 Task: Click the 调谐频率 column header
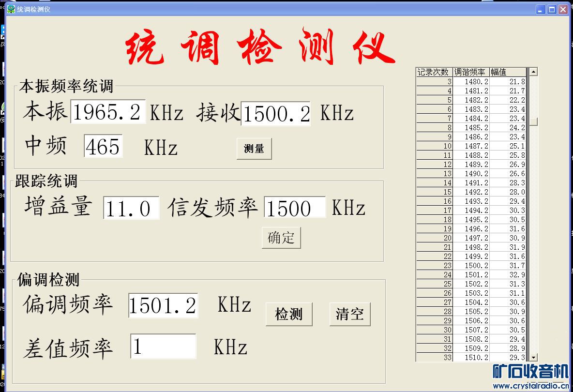(471, 72)
